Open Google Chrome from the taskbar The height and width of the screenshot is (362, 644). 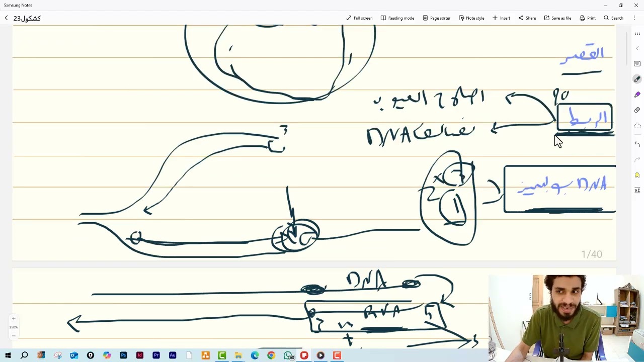(x=271, y=355)
